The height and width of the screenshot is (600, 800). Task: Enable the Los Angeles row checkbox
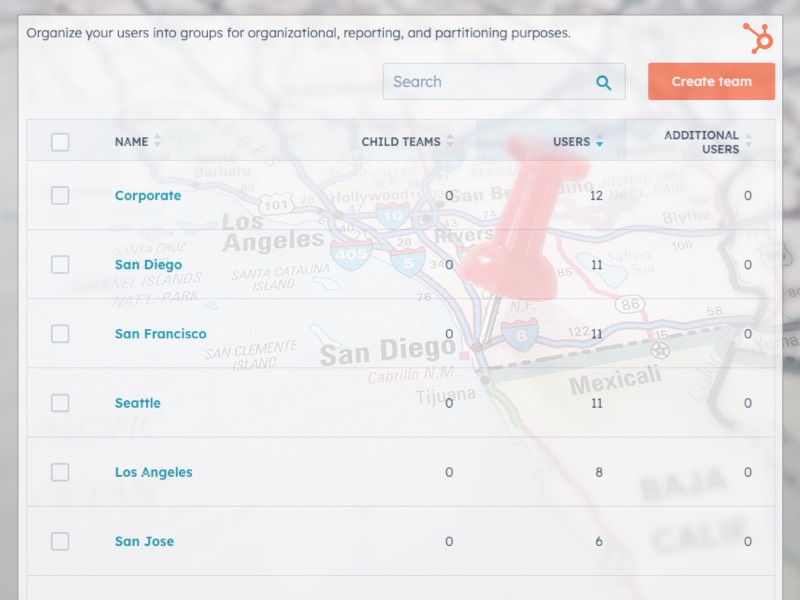(x=60, y=472)
